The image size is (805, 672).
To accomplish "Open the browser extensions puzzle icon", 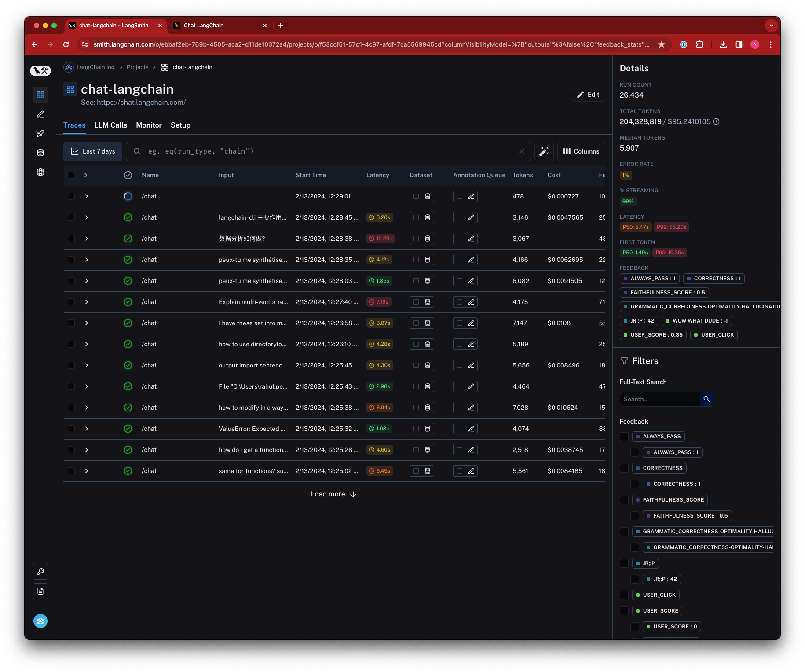I will [x=700, y=44].
